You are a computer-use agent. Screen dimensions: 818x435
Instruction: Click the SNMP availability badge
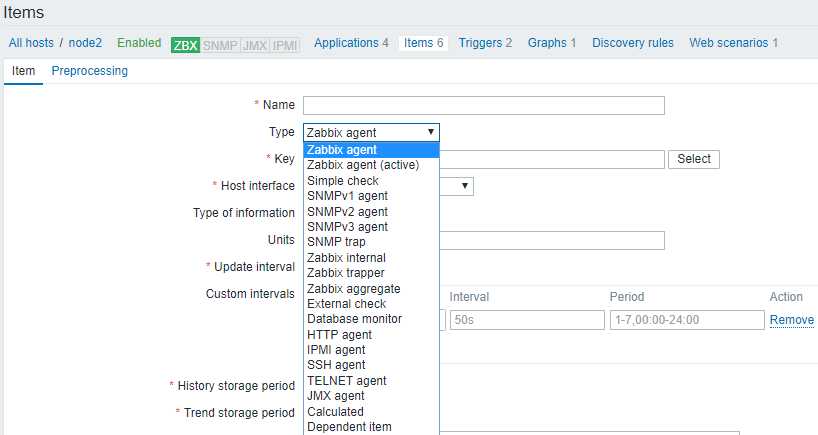tap(220, 45)
